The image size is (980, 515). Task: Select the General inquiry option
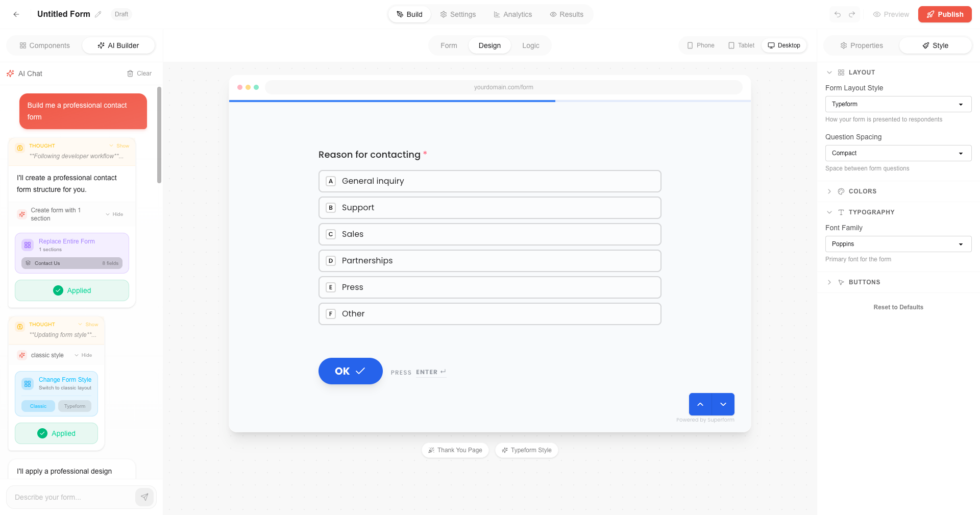tap(489, 181)
